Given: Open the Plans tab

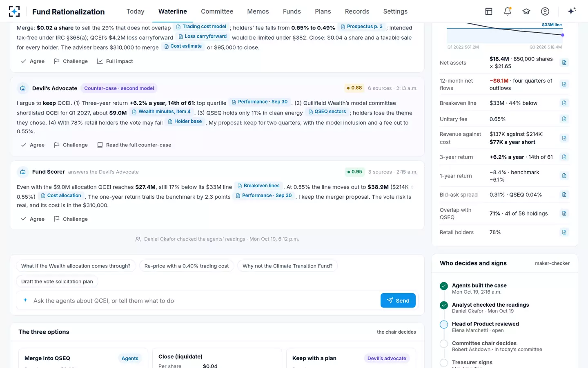Looking at the screenshot, I should coord(323,11).
